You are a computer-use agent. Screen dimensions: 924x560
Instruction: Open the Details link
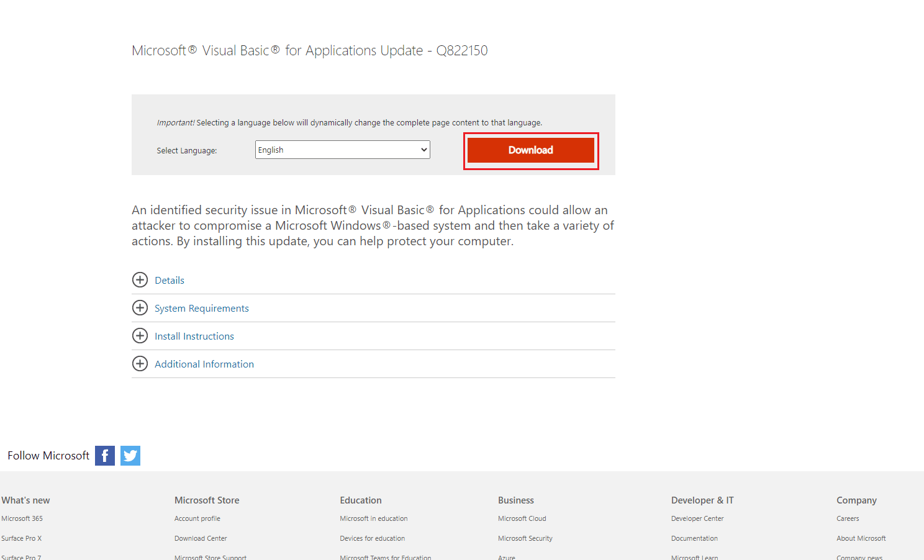tap(170, 281)
